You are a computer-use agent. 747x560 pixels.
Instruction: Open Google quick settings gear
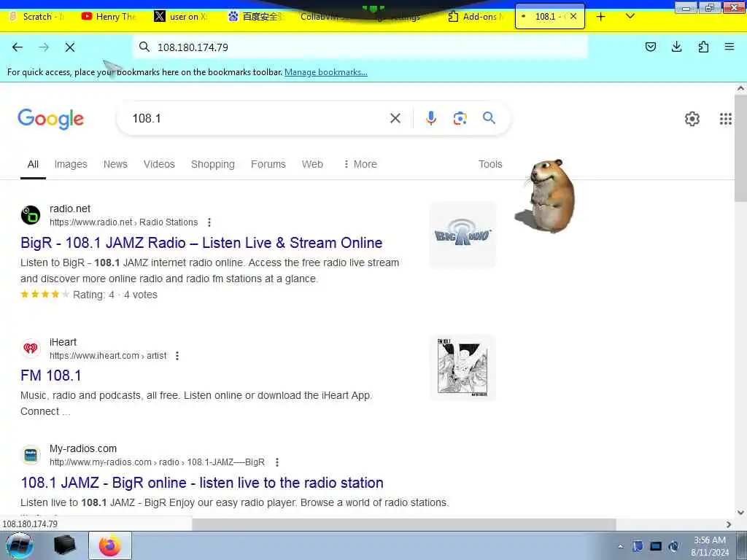point(692,119)
